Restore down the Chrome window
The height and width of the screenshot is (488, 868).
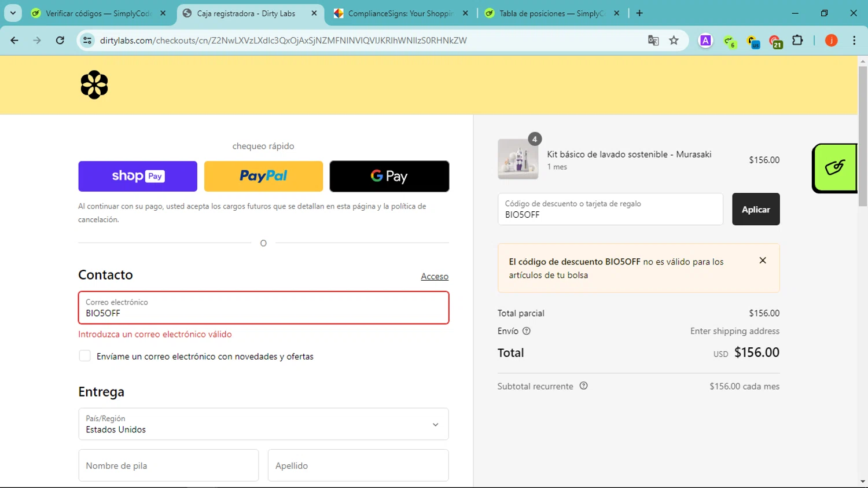(x=824, y=13)
